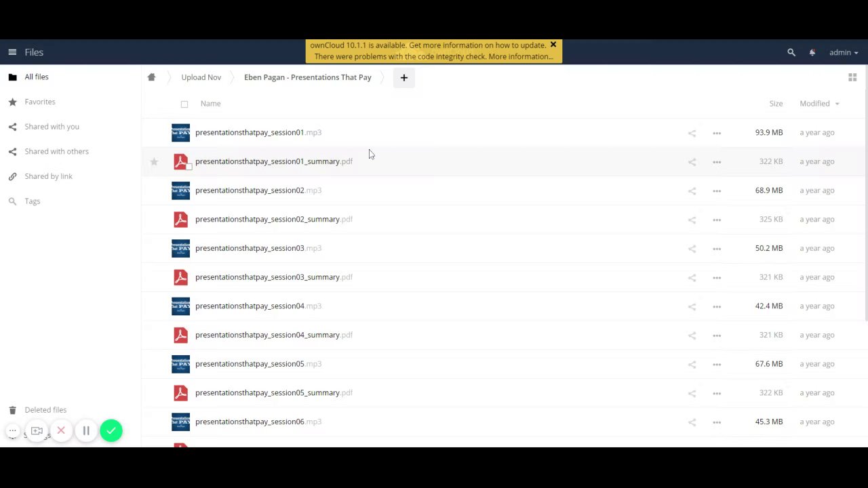Open presentationsthatpay_session05.mp3 file name

point(258,364)
